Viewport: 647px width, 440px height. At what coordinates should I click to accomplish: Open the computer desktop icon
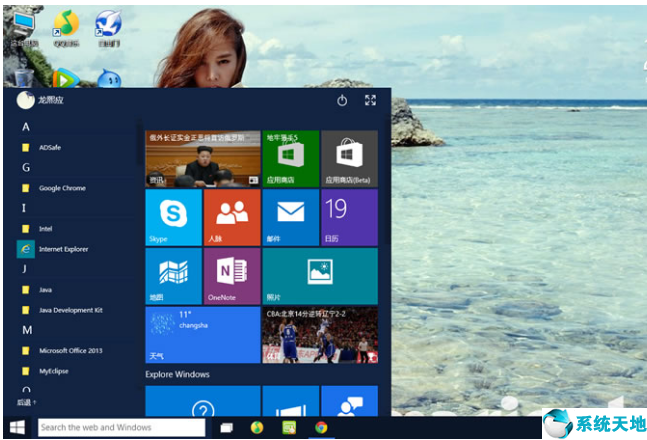coord(24,29)
